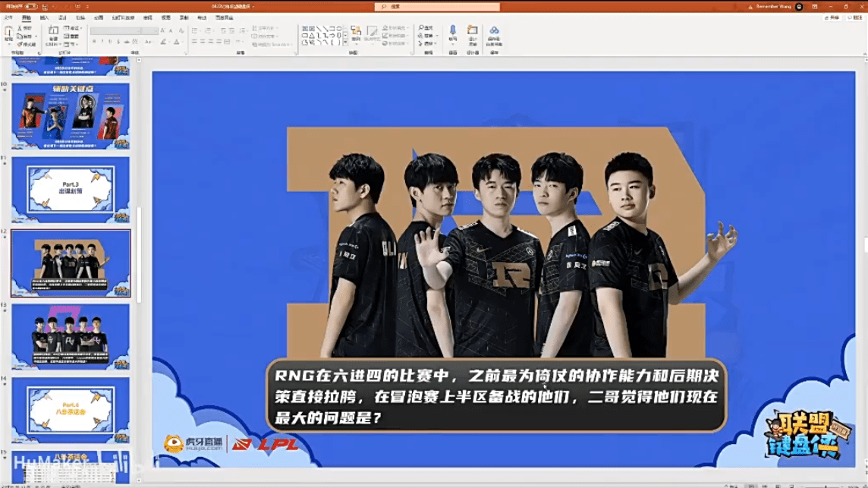The width and height of the screenshot is (868, 488).
Task: Open the Shape Effects dropdown
Action: (x=395, y=44)
